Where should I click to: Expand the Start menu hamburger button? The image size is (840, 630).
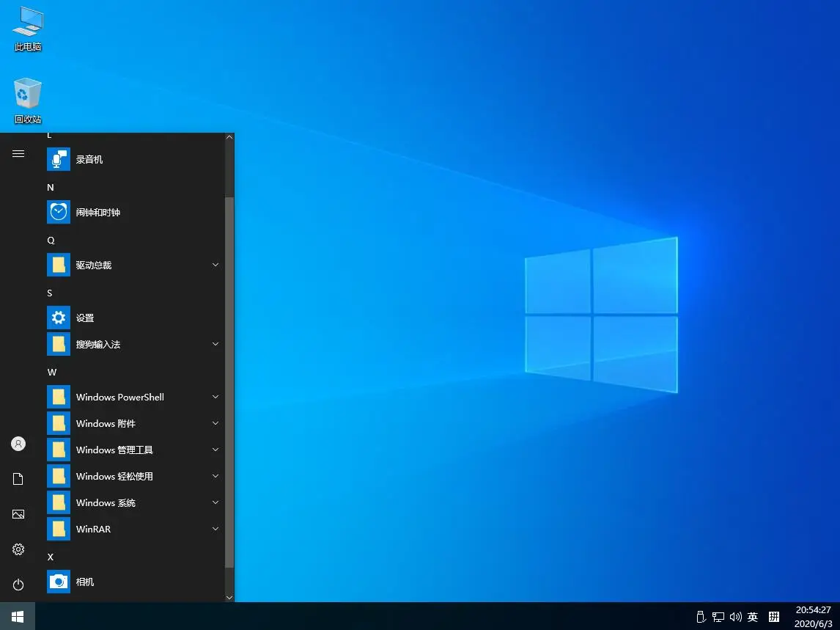tap(18, 154)
